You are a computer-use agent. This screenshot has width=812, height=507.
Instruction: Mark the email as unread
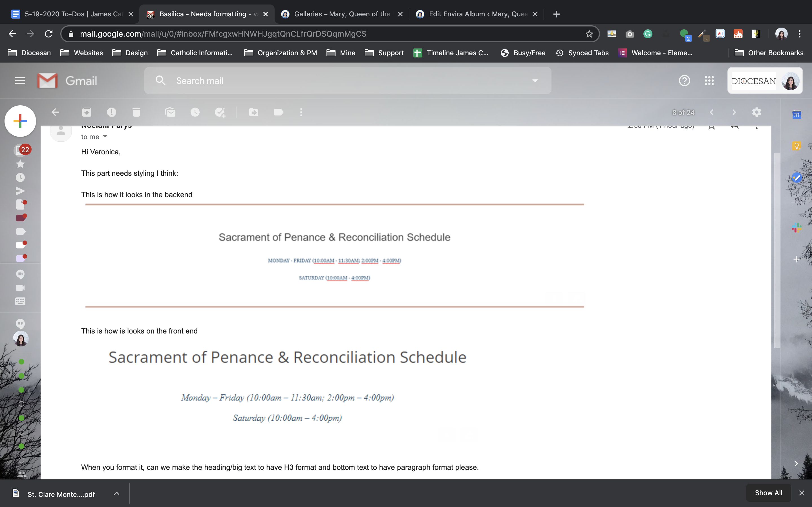click(x=171, y=112)
